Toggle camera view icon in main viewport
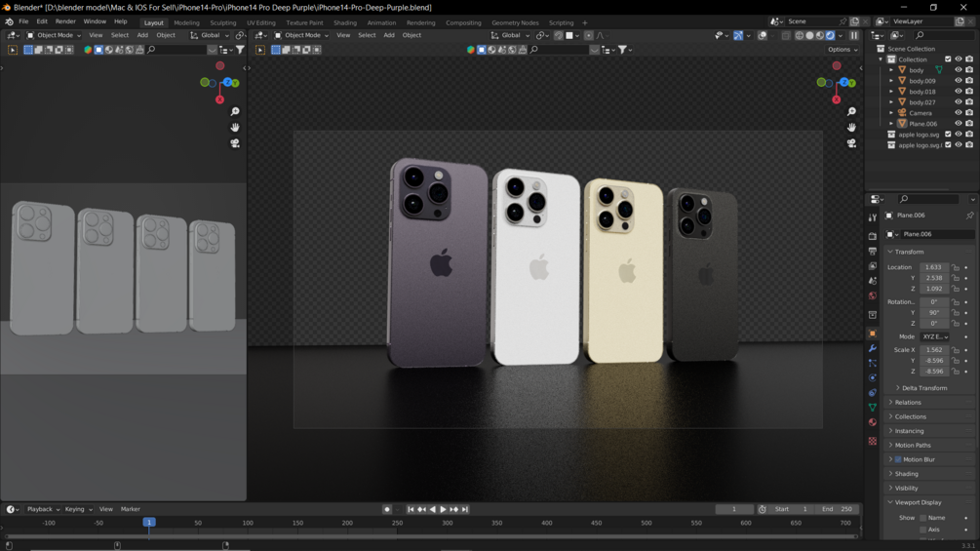 (x=851, y=143)
